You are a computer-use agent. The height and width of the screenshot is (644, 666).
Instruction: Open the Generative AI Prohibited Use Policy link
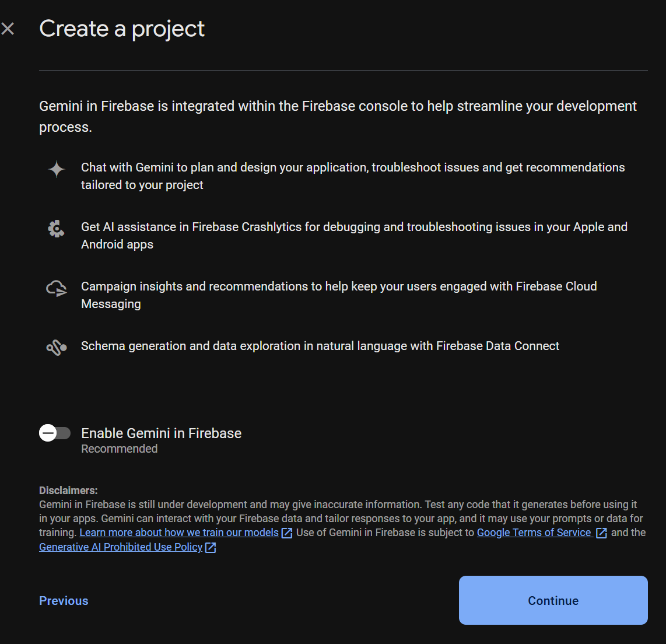coord(120,547)
